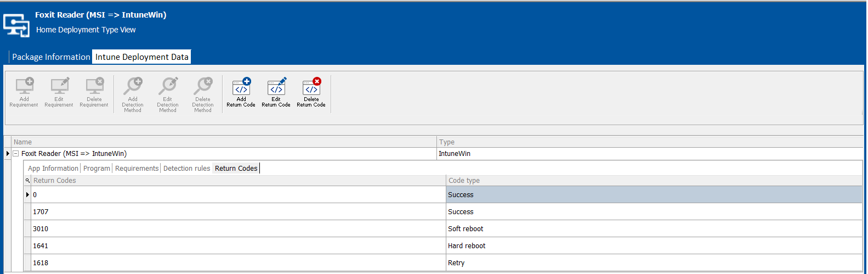The width and height of the screenshot is (868, 274).
Task: Click the Delete Requirement icon
Action: (x=94, y=87)
